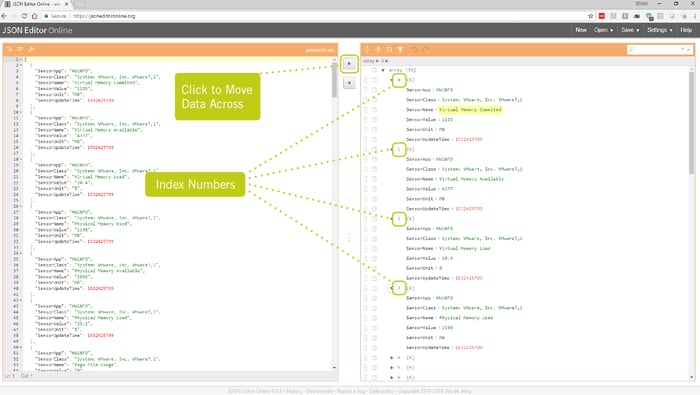This screenshot has width=700, height=395.
Task: Fold the code block at line 34
Action: [21, 253]
